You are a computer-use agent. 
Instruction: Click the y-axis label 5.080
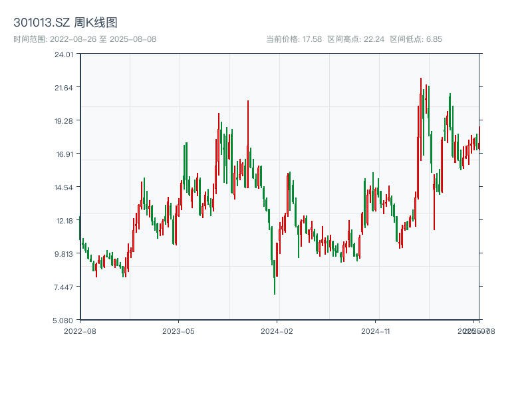63,321
